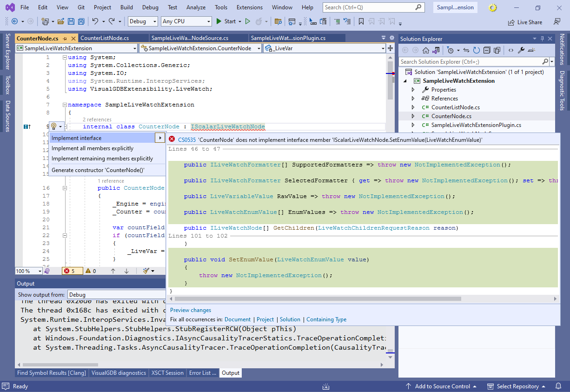Click Navigate Backward arrow in main toolbar
570x392 pixels.
14,21
